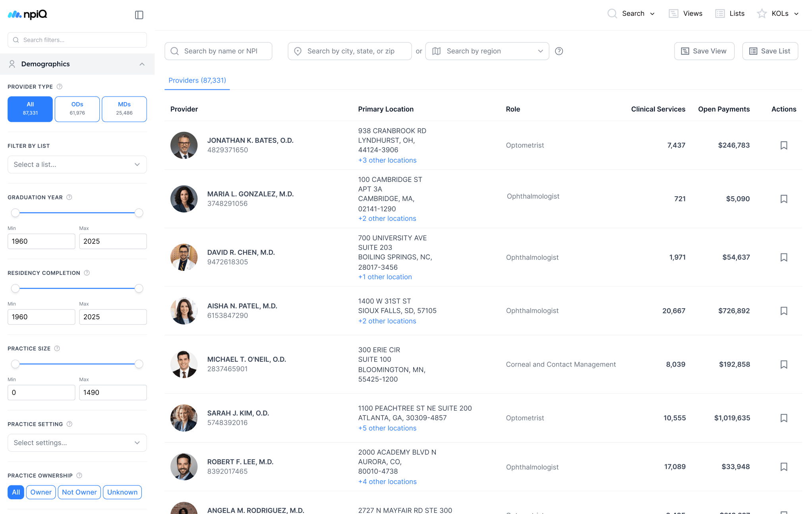Screen dimensions: 812x514
Task: Open help icon next to region search
Action: pos(559,51)
